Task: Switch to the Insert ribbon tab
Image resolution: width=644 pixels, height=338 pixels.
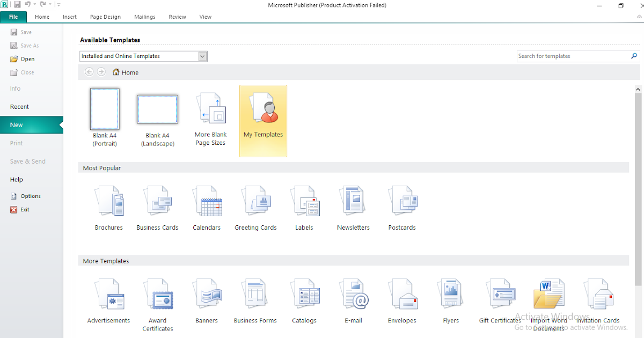Action: (x=70, y=17)
